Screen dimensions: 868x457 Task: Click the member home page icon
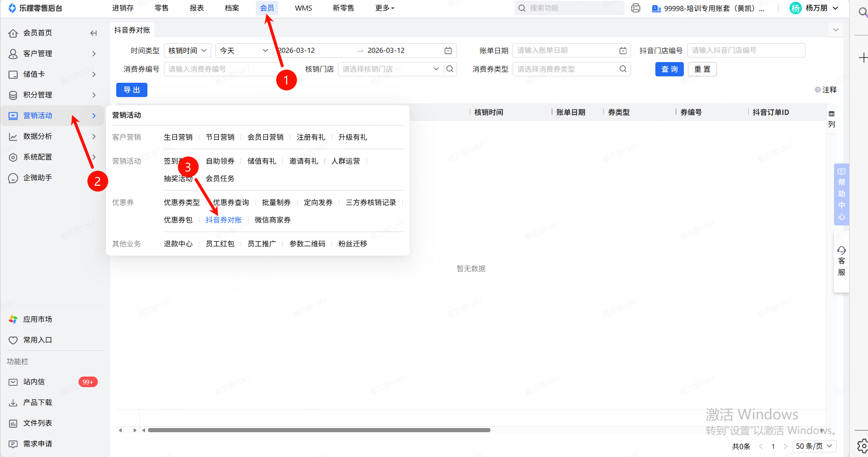point(13,33)
